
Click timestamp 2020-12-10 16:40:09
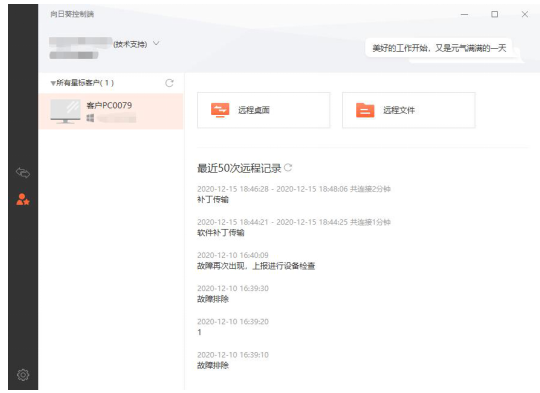233,255
